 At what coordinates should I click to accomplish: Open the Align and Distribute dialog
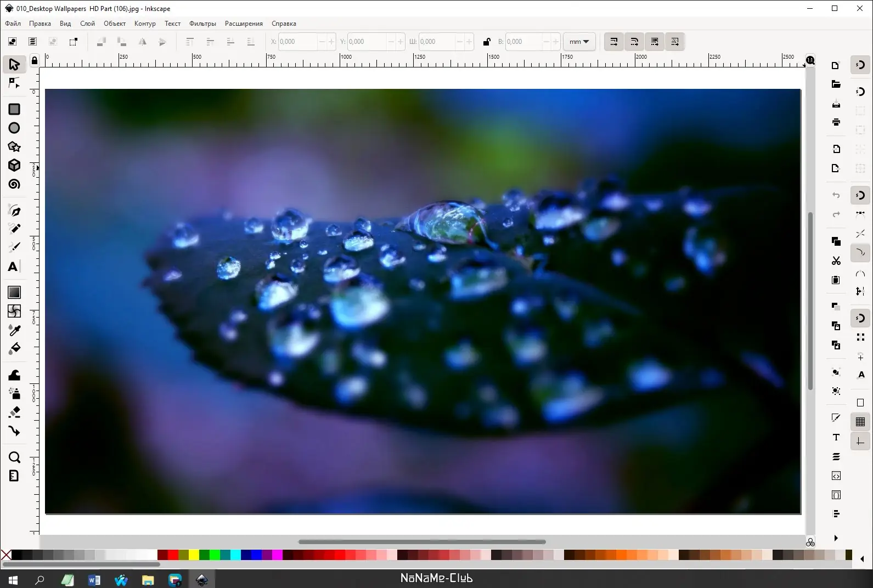coord(836,514)
